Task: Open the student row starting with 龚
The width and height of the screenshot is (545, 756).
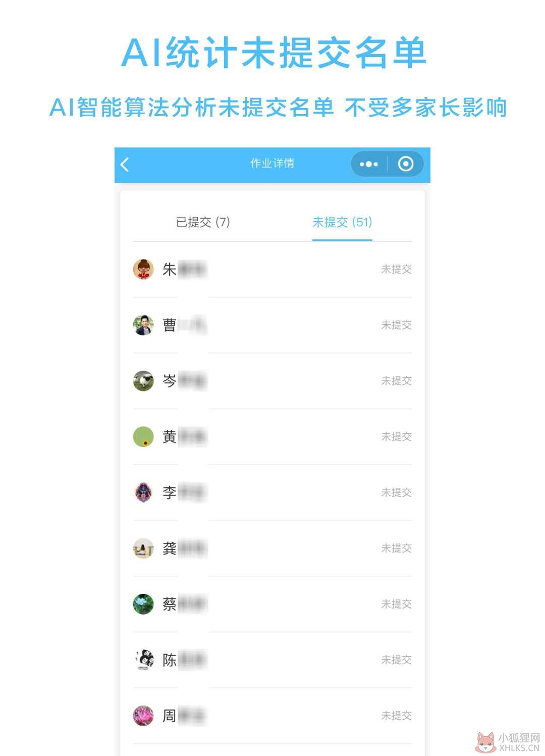Action: click(x=272, y=548)
